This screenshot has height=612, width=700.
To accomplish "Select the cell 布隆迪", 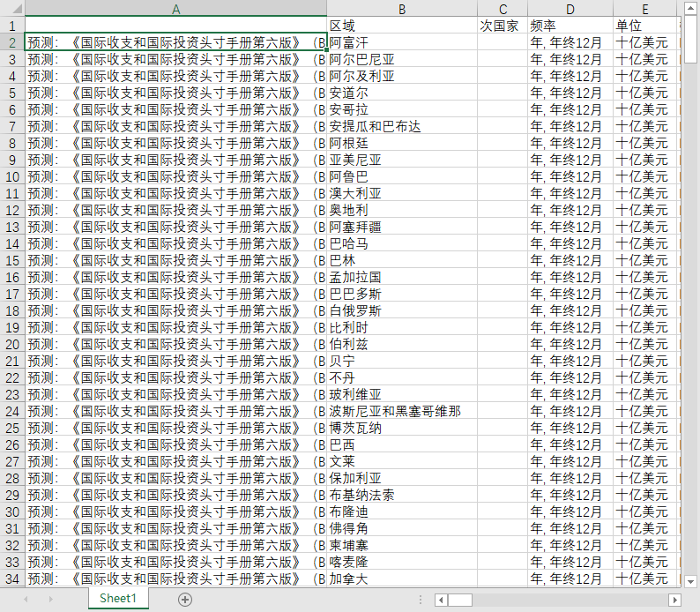I will (402, 511).
